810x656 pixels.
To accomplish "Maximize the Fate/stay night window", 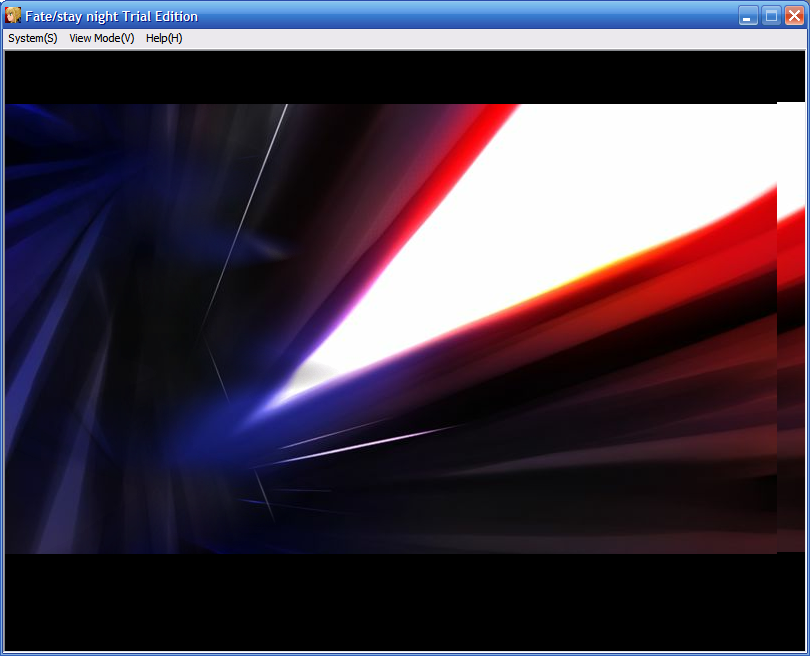I will pos(771,15).
